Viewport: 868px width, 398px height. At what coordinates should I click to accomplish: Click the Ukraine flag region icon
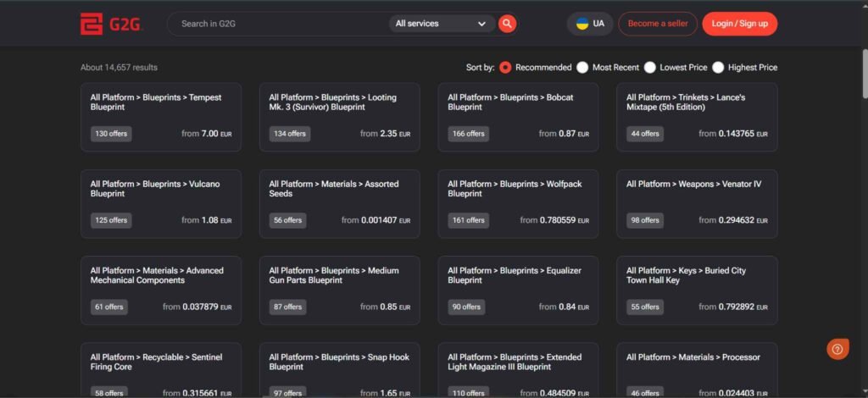pos(582,24)
